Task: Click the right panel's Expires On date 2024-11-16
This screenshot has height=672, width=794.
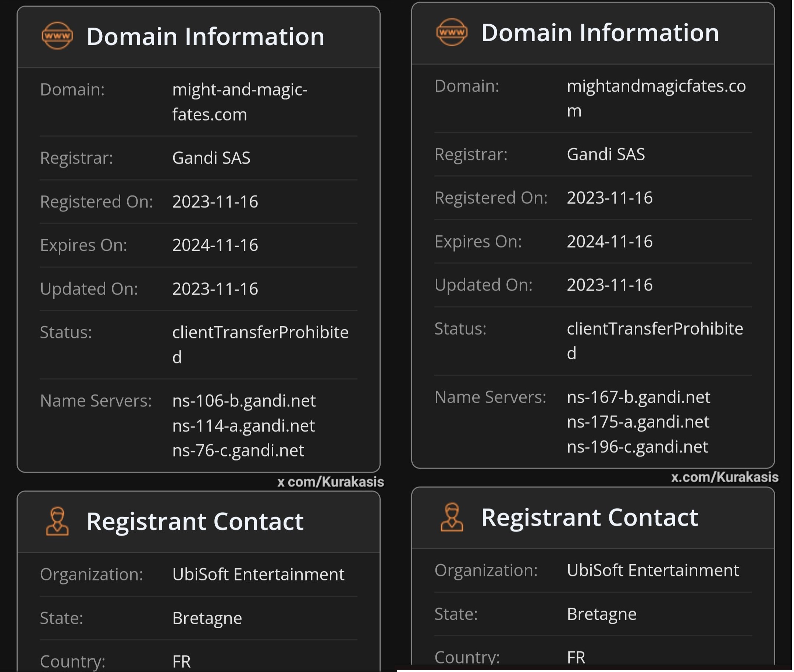Action: point(609,241)
